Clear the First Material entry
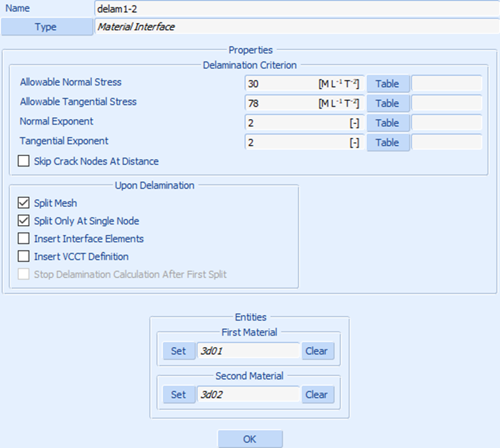Screen dimensions: 500x448 [318, 351]
